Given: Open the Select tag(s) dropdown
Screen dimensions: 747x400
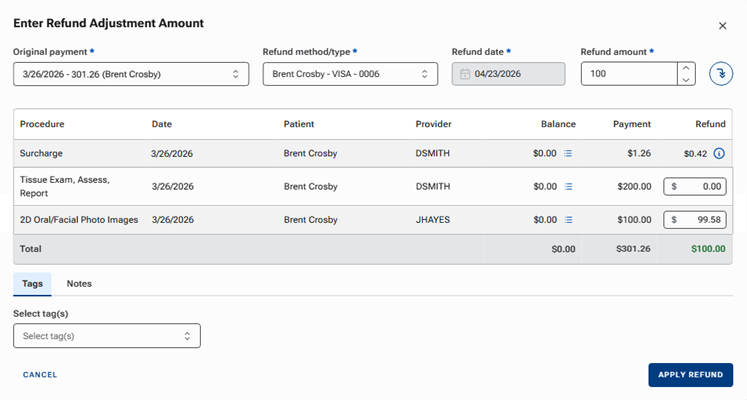Looking at the screenshot, I should click(x=107, y=336).
